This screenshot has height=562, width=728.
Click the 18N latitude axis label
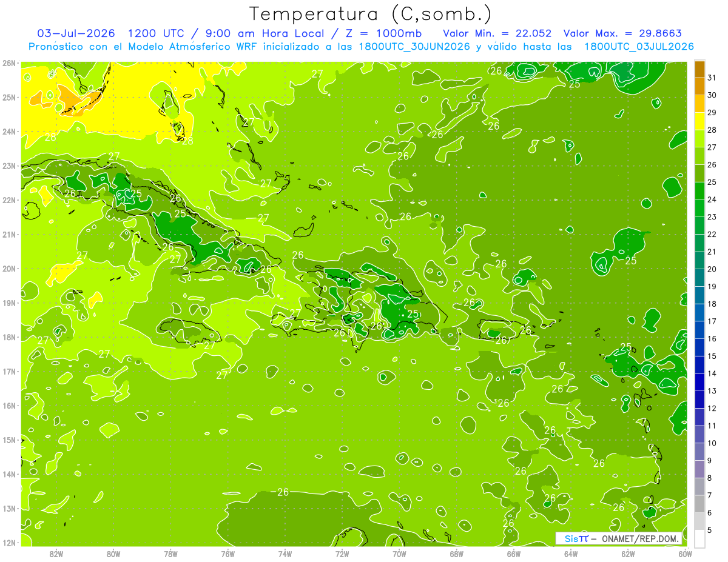8,337
